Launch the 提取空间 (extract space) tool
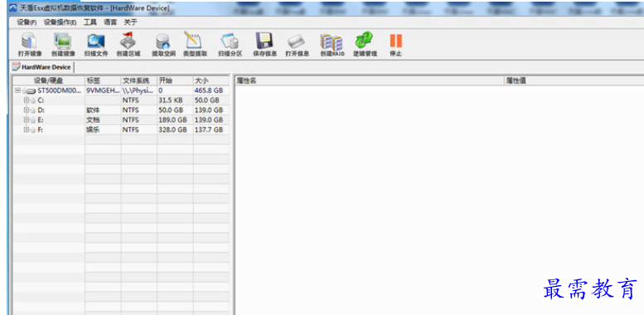644x315 pixels. [x=163, y=45]
